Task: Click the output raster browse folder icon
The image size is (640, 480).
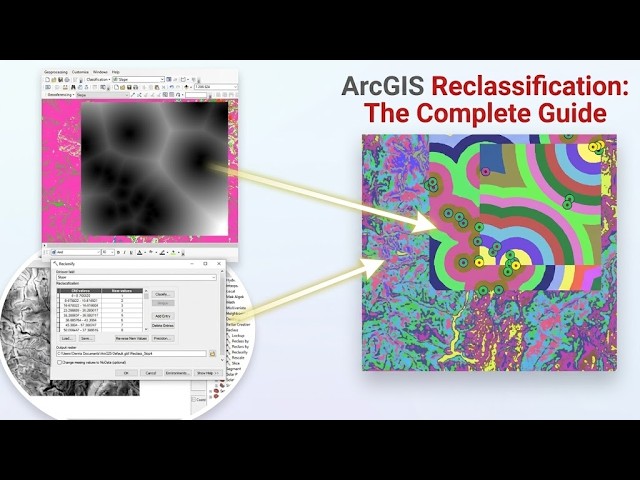Action: coord(212,353)
